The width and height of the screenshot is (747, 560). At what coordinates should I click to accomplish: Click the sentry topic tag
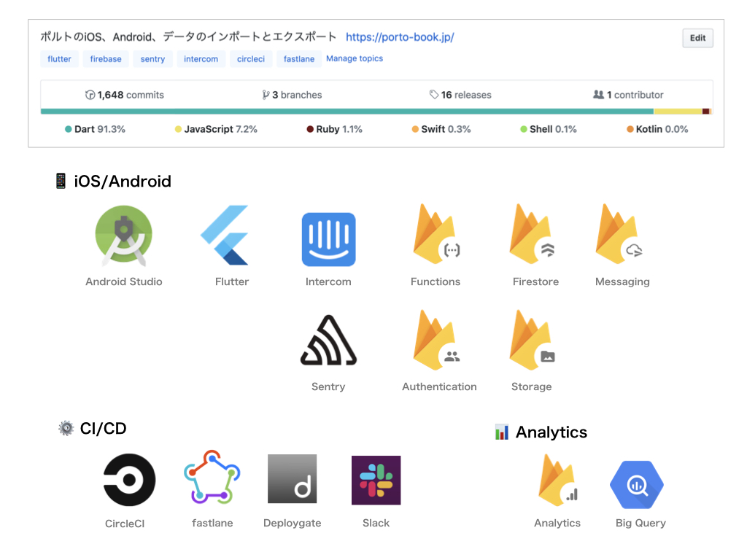point(152,58)
